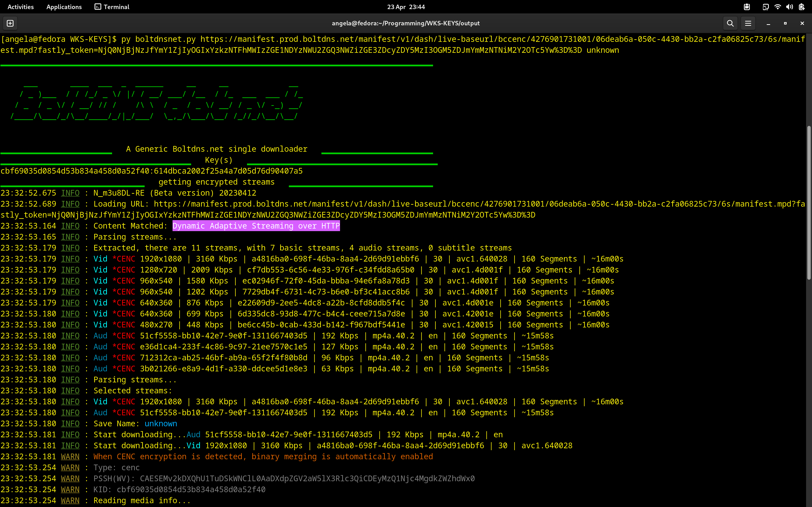Open the Activities overview
The image size is (812, 507).
point(21,7)
